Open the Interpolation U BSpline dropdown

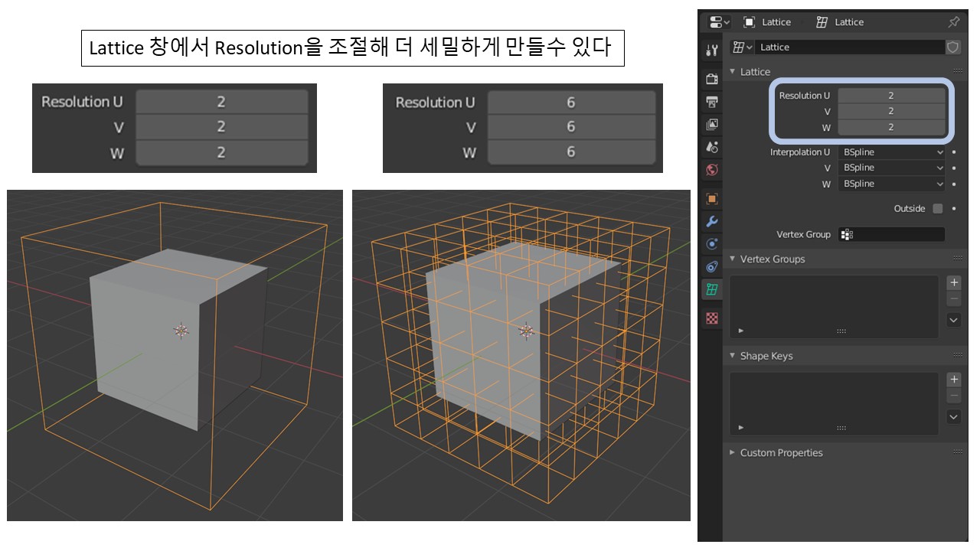click(x=892, y=152)
